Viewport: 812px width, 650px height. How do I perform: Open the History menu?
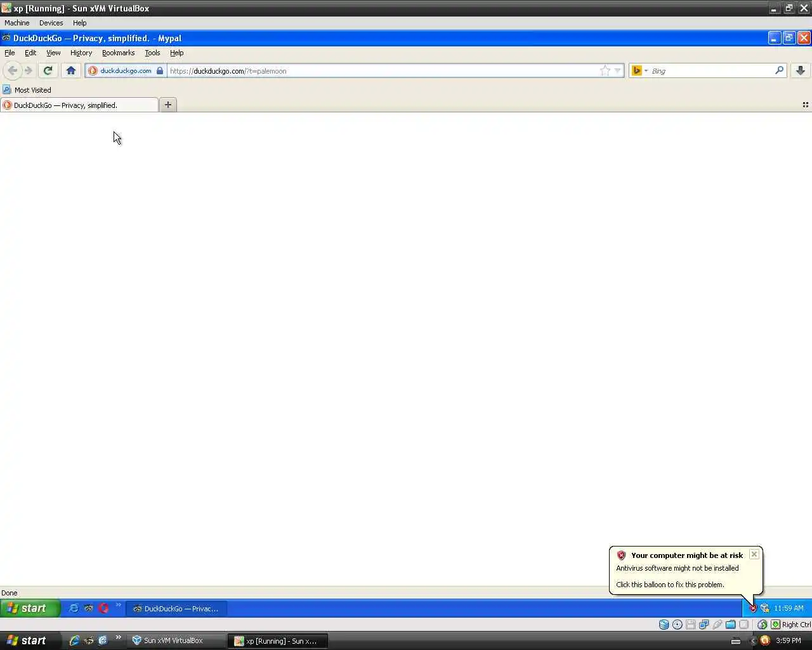[x=81, y=53]
